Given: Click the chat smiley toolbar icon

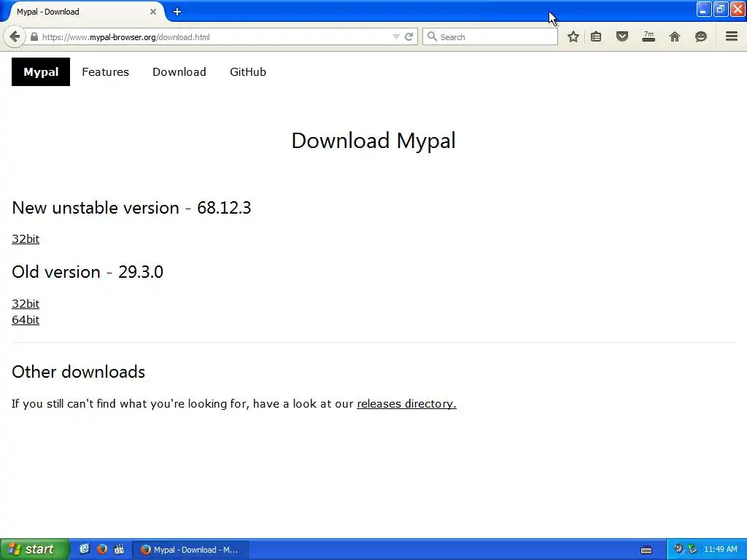Looking at the screenshot, I should click(x=700, y=36).
